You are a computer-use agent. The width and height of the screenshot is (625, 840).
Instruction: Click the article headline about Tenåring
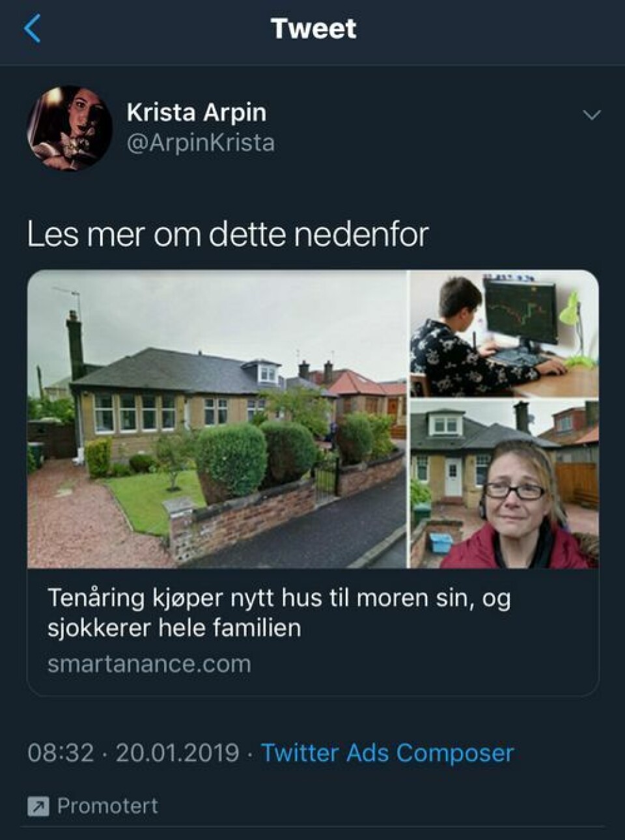[x=279, y=613]
